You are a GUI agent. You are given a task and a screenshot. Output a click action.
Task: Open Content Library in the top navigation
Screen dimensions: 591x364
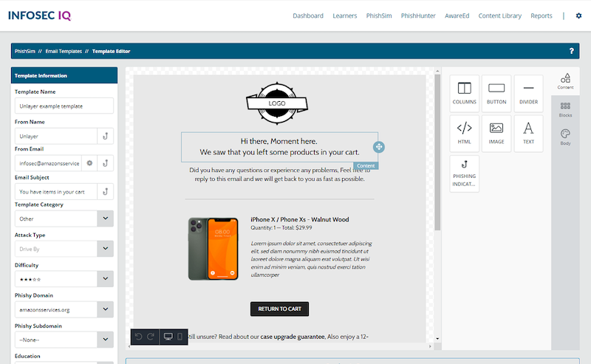click(500, 16)
